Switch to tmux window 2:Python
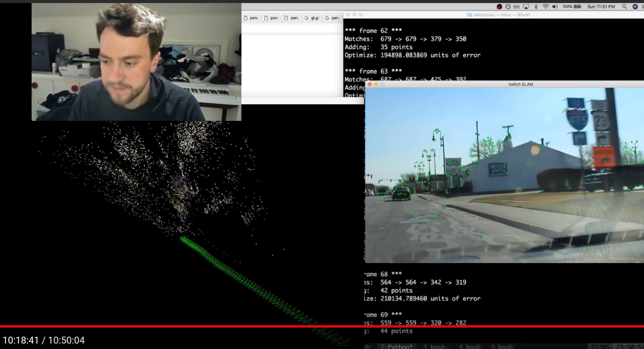 396,346
